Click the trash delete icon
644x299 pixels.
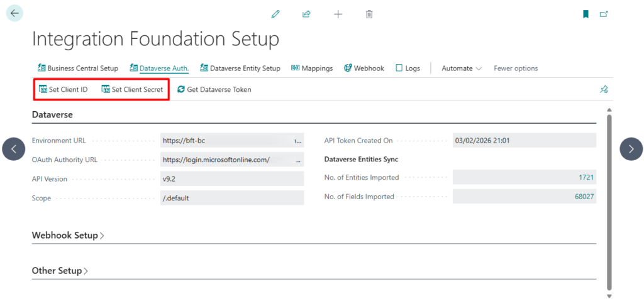point(369,14)
